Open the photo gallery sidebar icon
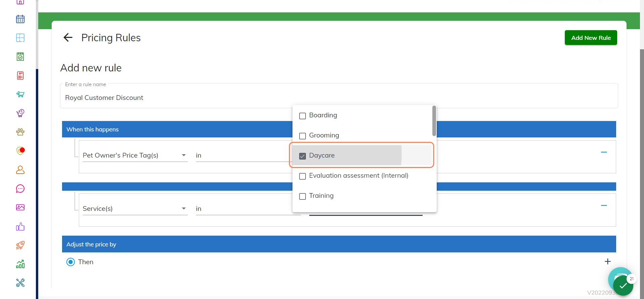Screen dimensions: 644x299 tap(20, 207)
